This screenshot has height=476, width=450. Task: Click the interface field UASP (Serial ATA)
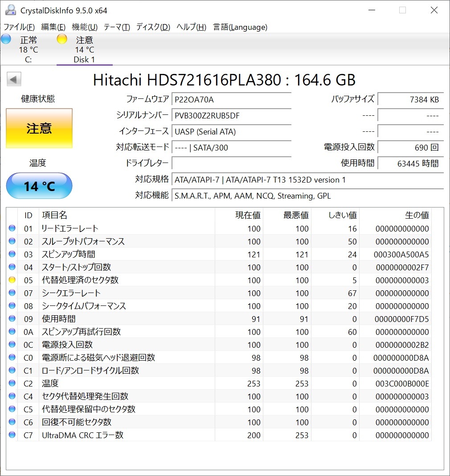coord(232,132)
